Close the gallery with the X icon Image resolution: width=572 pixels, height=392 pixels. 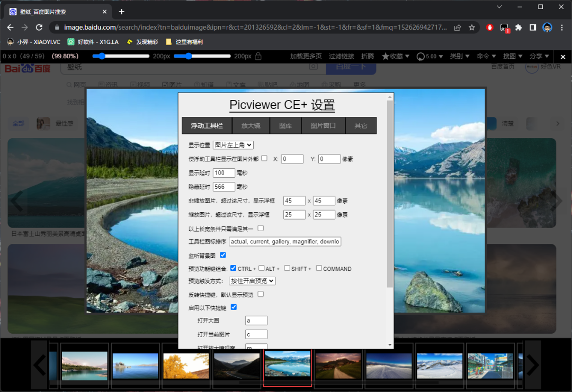pyautogui.click(x=563, y=57)
